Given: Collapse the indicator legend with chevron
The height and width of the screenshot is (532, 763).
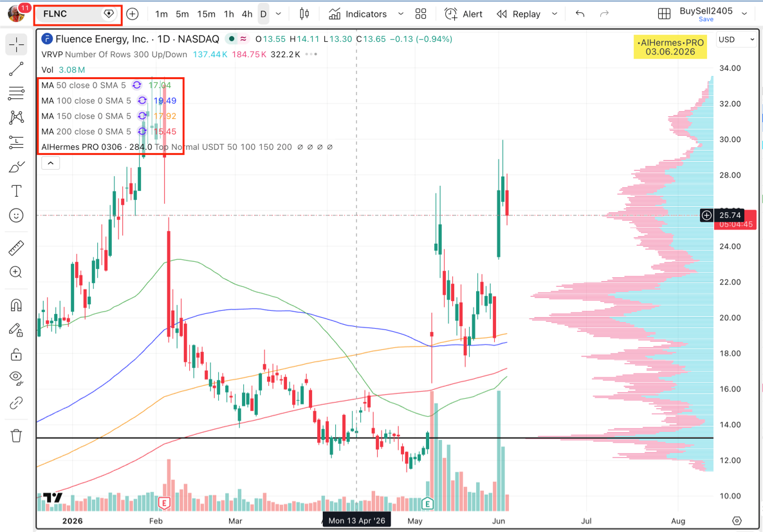Looking at the screenshot, I should (51, 163).
